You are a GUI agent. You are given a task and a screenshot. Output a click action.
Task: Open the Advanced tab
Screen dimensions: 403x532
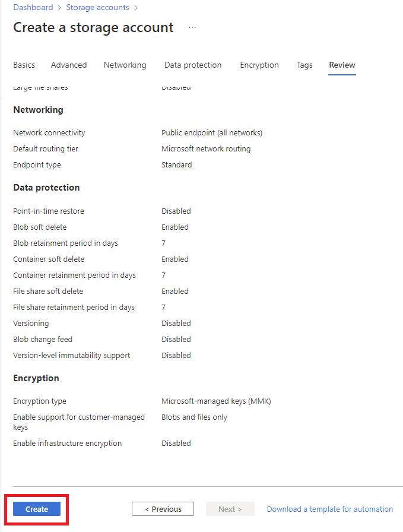point(69,65)
